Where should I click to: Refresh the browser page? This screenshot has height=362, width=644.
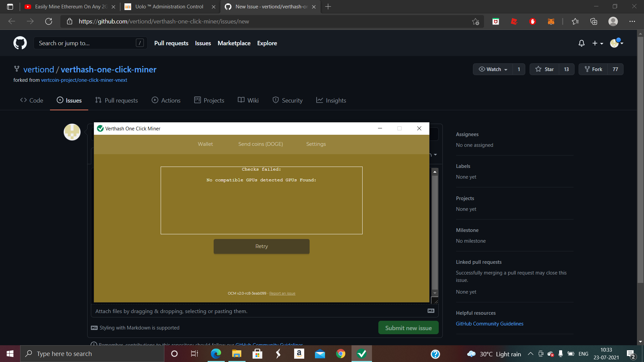pos(49,21)
